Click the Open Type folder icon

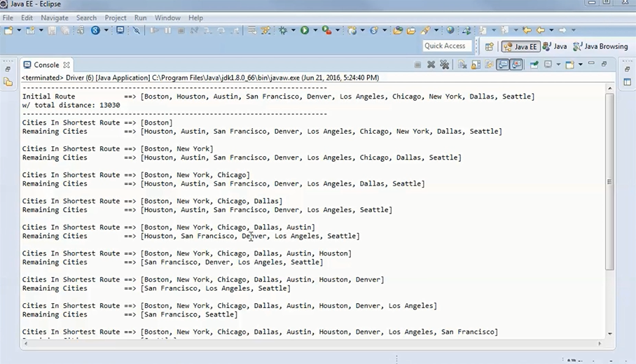point(398,30)
